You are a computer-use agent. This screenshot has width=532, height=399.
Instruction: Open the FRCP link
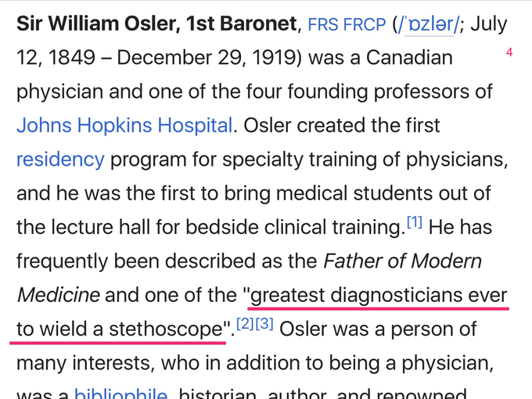click(x=365, y=24)
